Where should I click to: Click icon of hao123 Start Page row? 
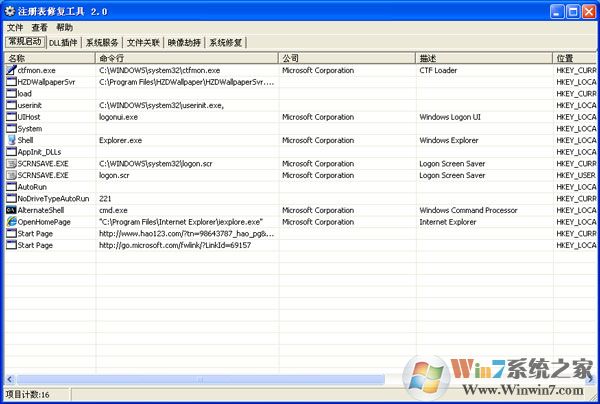(x=11, y=233)
